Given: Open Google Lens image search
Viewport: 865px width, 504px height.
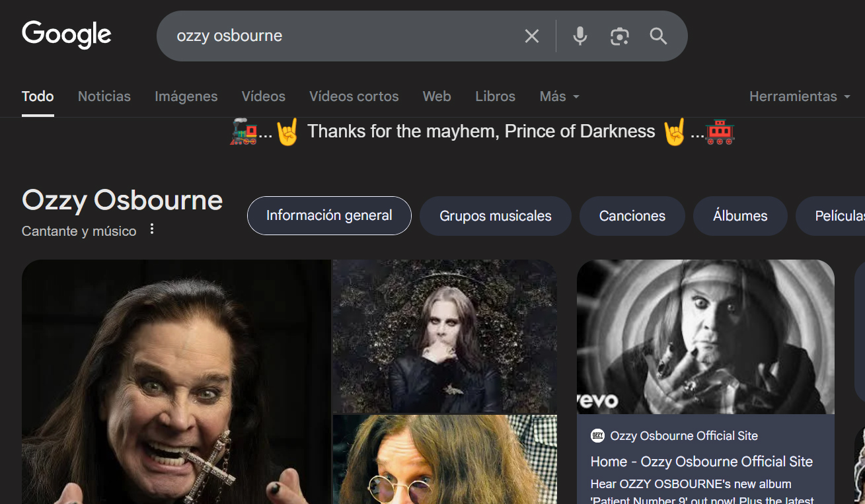Looking at the screenshot, I should (619, 36).
